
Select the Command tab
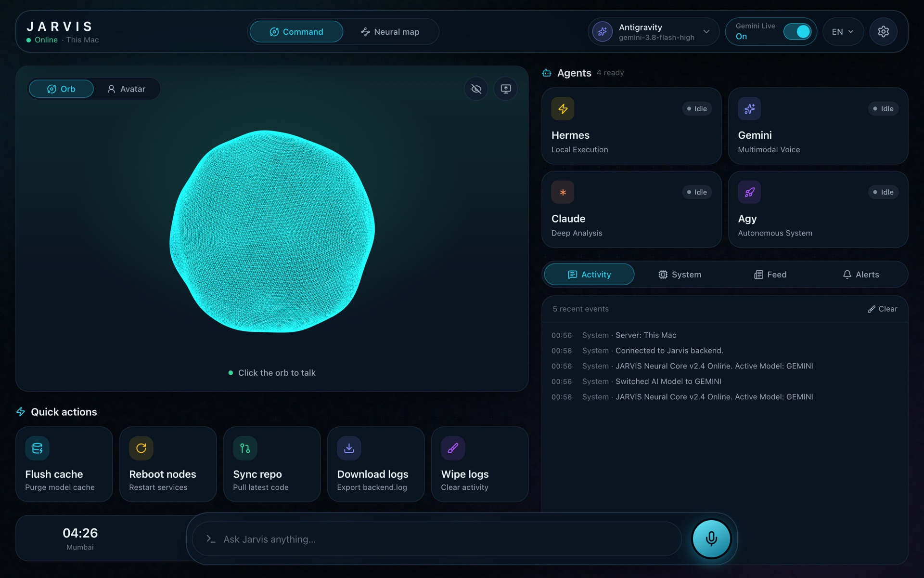tap(296, 32)
